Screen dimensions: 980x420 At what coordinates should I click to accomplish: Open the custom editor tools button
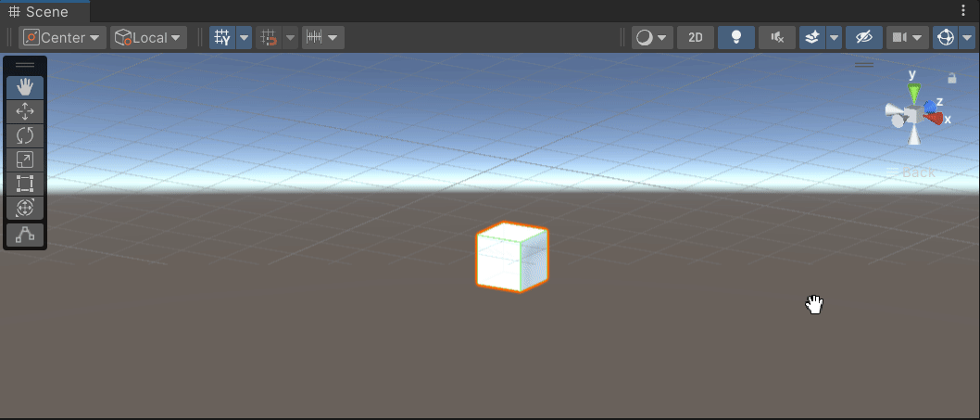(x=25, y=234)
